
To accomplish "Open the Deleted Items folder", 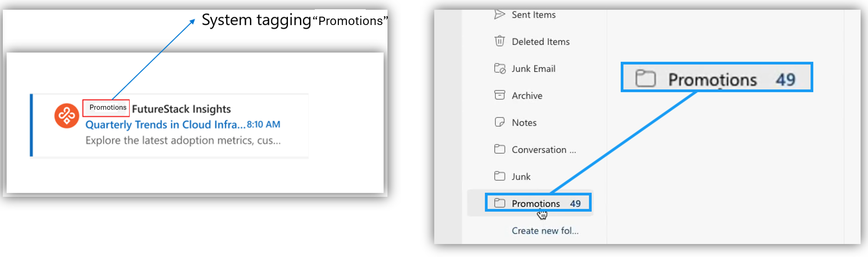I will tap(540, 42).
